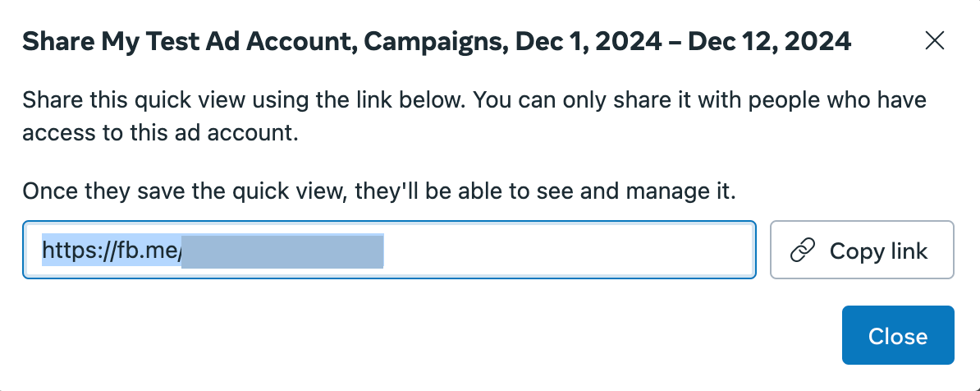This screenshot has height=391, width=980.
Task: Click inside the share link text field
Action: point(389,250)
